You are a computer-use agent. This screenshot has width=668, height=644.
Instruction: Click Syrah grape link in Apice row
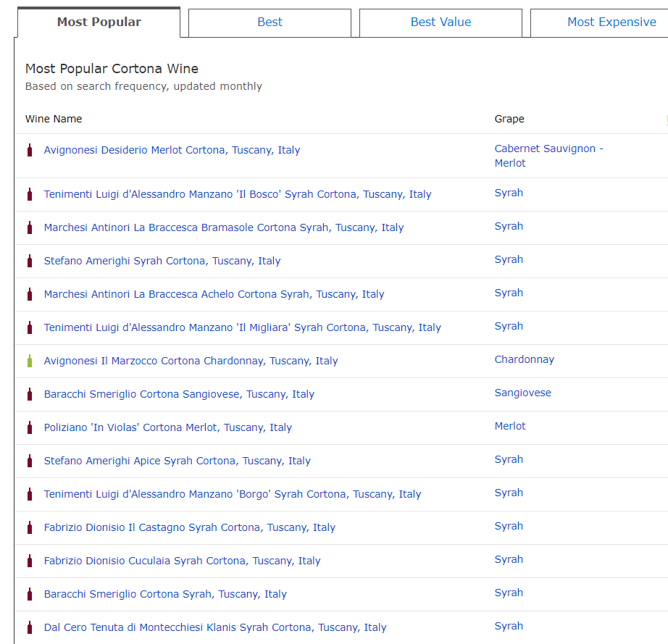pos(509,459)
